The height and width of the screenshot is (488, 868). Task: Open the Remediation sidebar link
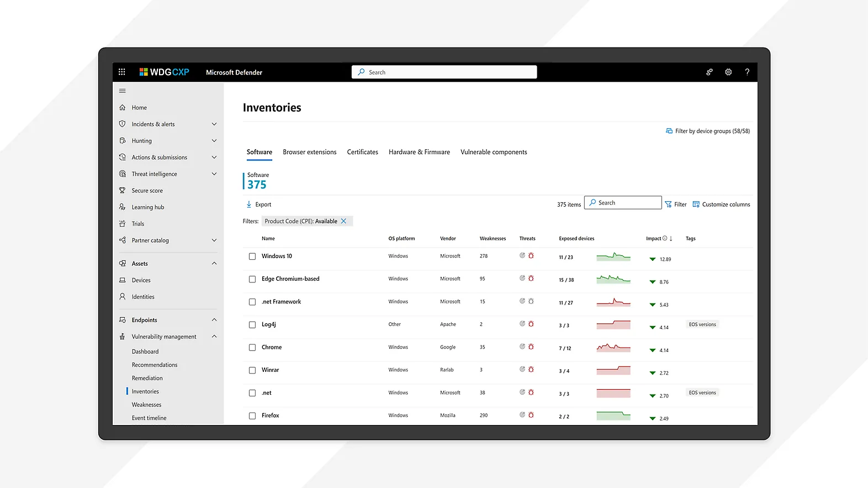point(147,378)
